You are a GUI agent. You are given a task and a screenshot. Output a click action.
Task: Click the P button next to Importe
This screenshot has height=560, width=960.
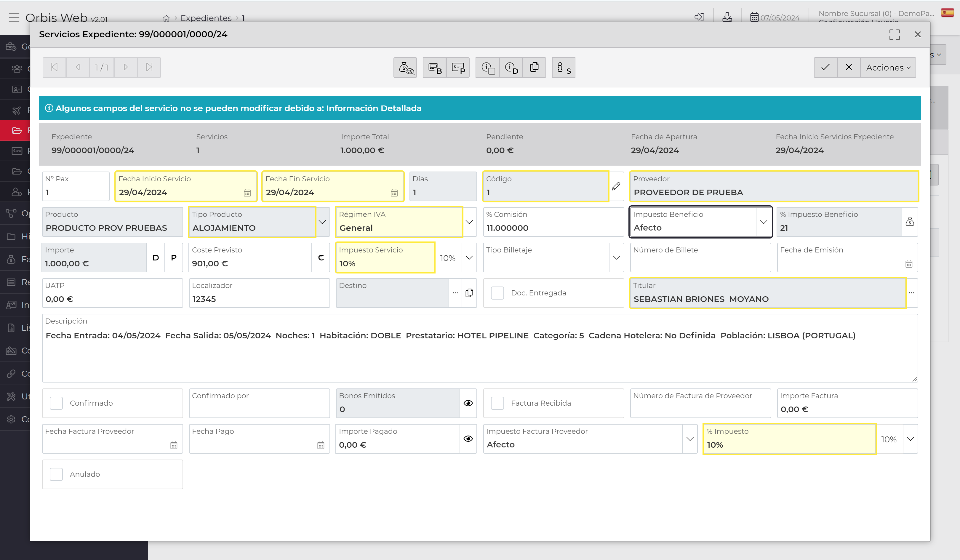[x=174, y=257]
